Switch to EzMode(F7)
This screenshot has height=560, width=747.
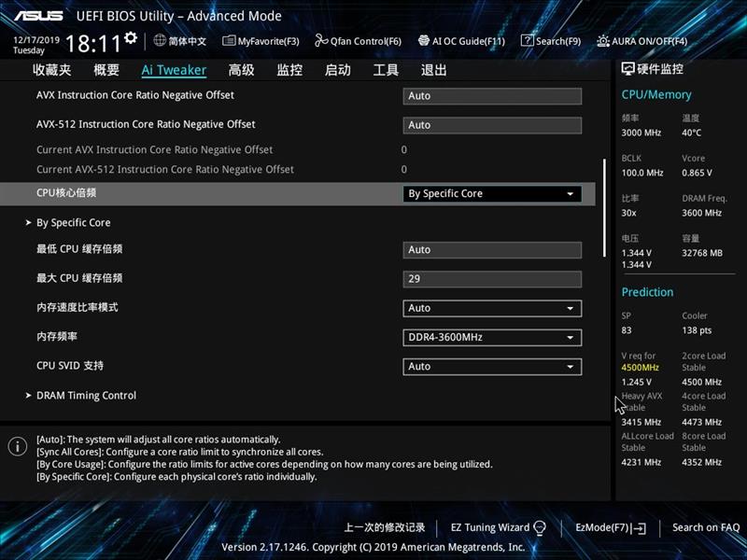[x=611, y=527]
